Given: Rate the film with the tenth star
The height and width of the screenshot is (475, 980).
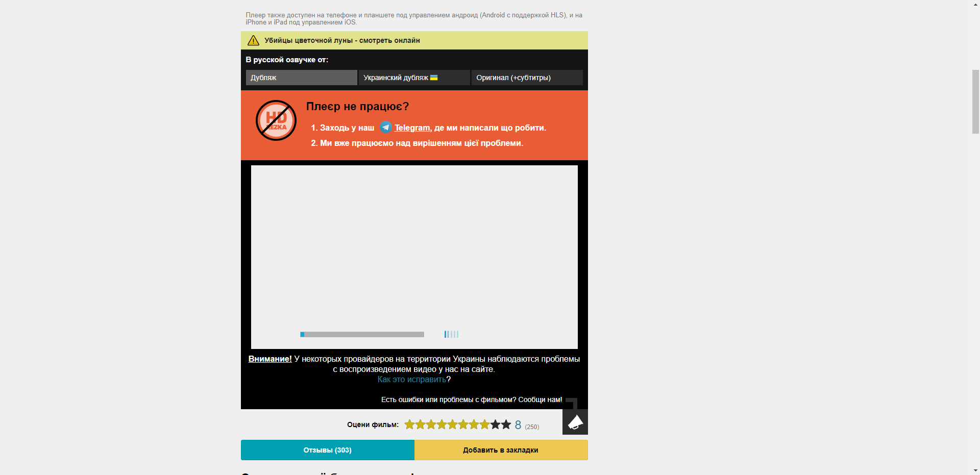Looking at the screenshot, I should pyautogui.click(x=506, y=424).
